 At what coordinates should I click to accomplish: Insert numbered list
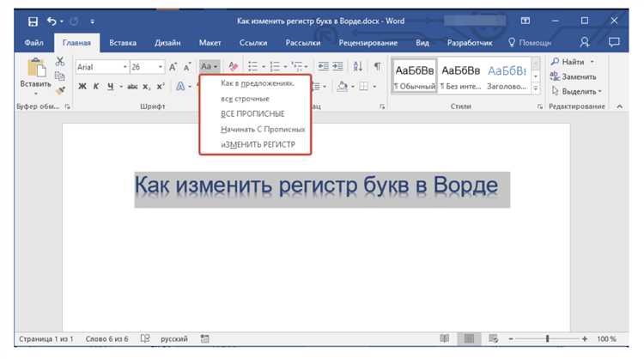[x=275, y=66]
